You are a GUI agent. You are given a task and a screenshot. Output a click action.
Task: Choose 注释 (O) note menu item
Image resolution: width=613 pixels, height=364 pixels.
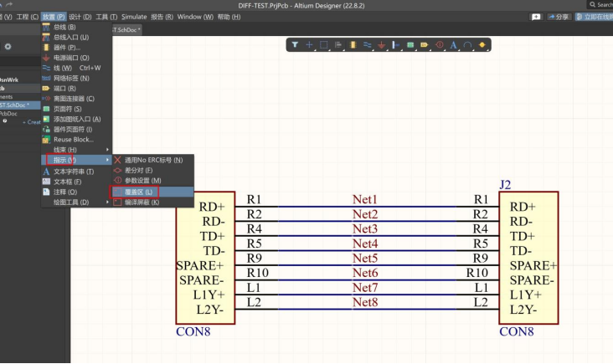click(x=77, y=192)
